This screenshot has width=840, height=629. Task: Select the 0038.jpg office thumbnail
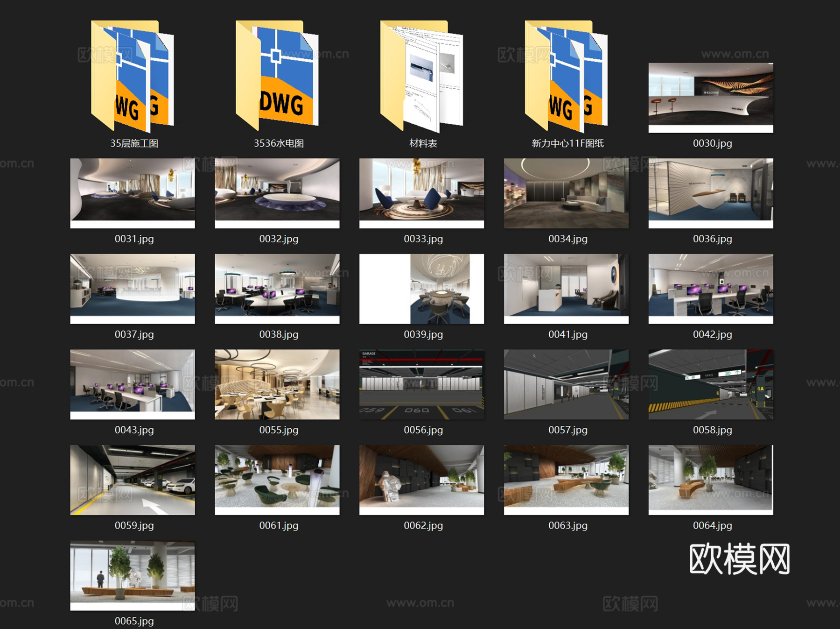tap(277, 289)
